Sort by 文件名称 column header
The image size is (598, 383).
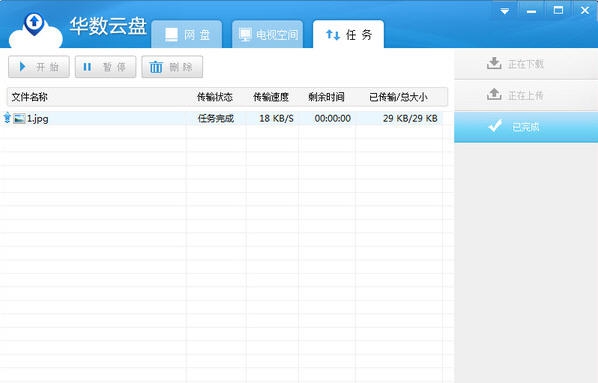[29, 97]
